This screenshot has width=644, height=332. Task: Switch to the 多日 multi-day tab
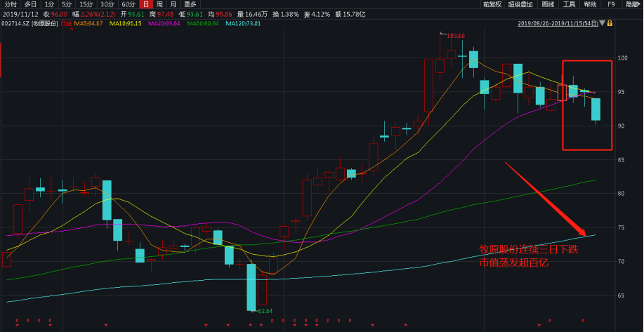point(31,4)
